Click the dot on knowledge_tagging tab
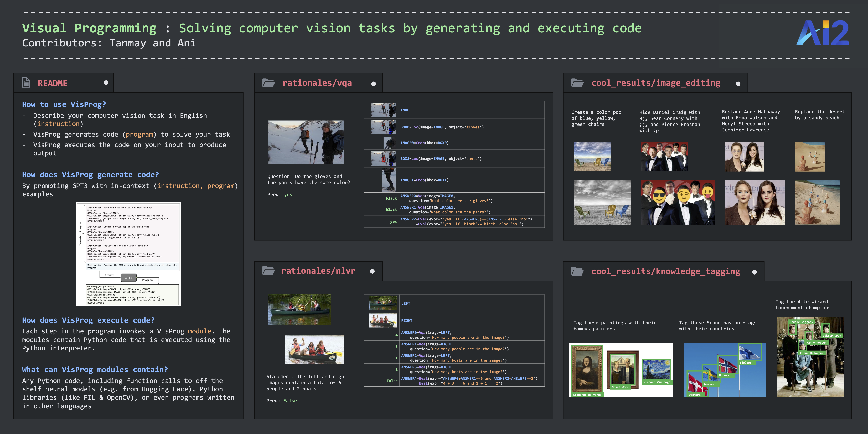Screen dimensions: 868x434 click(755, 272)
